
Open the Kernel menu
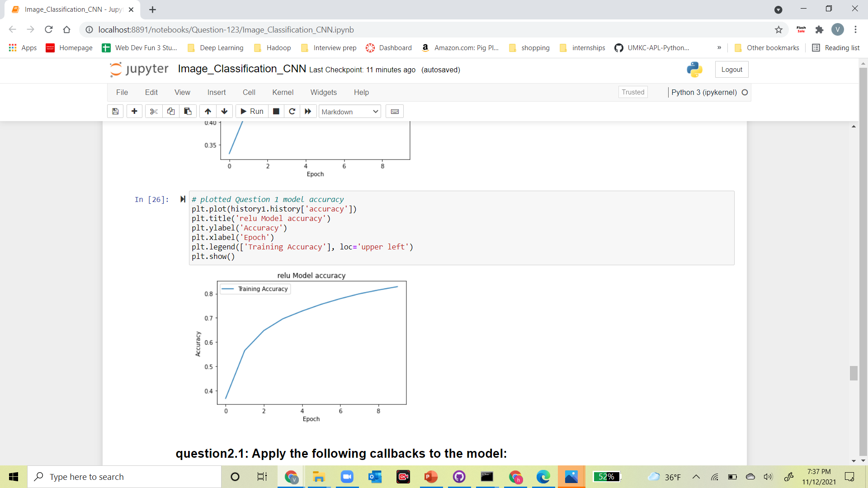coord(283,92)
